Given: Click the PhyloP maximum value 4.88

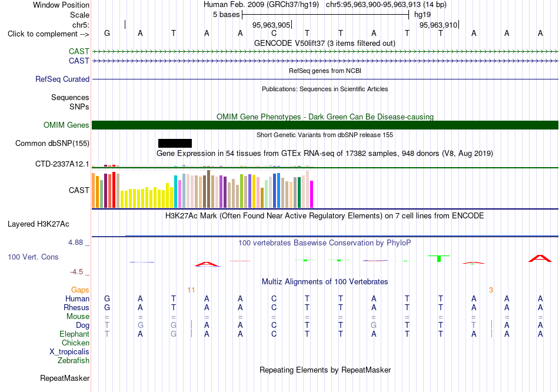Looking at the screenshot, I should (75, 242).
